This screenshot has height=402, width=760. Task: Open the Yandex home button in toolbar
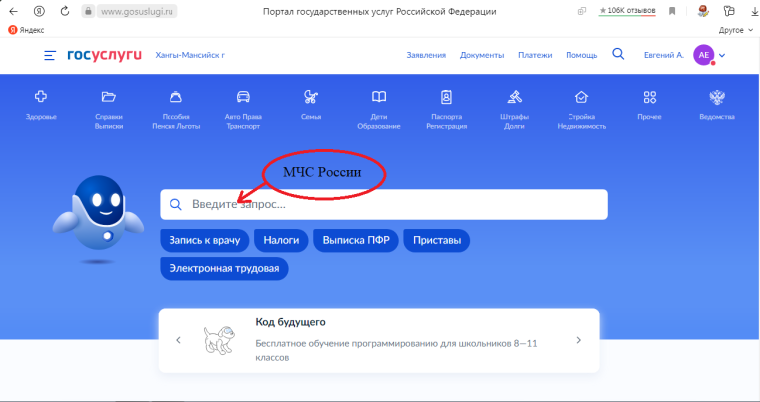(40, 11)
